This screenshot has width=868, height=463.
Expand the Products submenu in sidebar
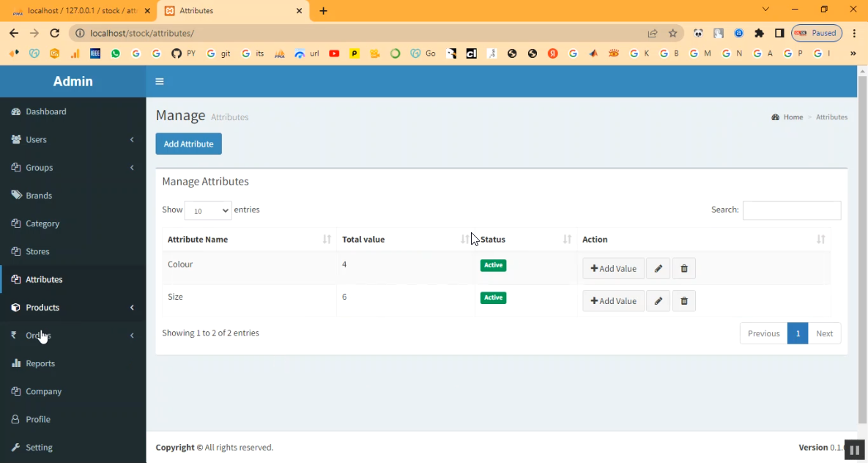(x=73, y=308)
